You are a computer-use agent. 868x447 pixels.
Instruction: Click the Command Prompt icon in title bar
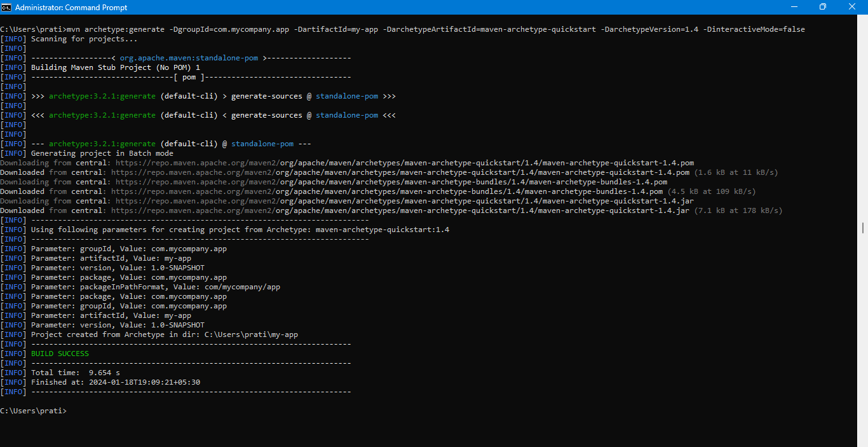tap(7, 7)
